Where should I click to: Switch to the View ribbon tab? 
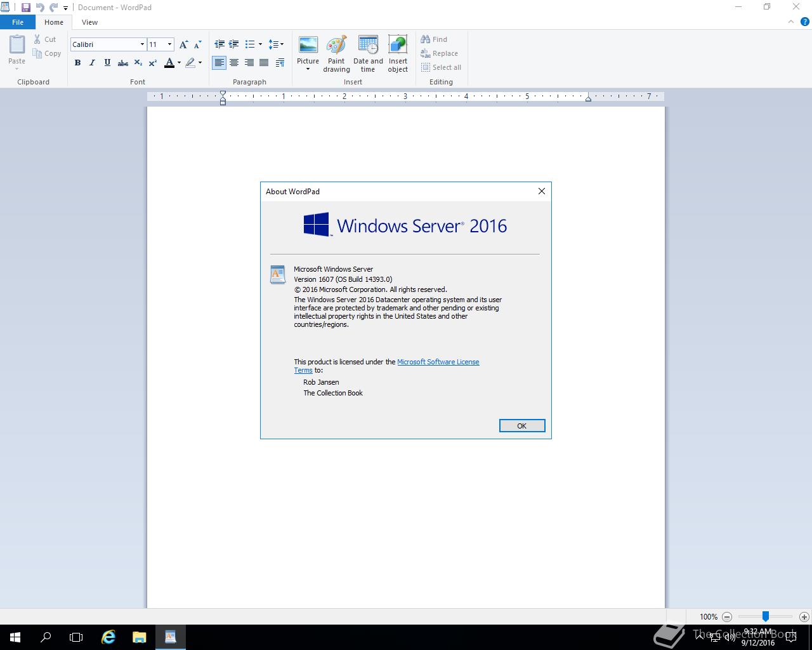89,22
